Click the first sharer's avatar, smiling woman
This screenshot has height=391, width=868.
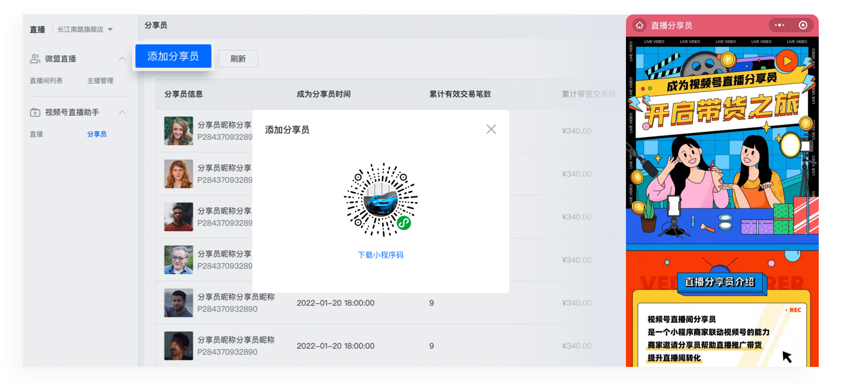[x=178, y=131]
